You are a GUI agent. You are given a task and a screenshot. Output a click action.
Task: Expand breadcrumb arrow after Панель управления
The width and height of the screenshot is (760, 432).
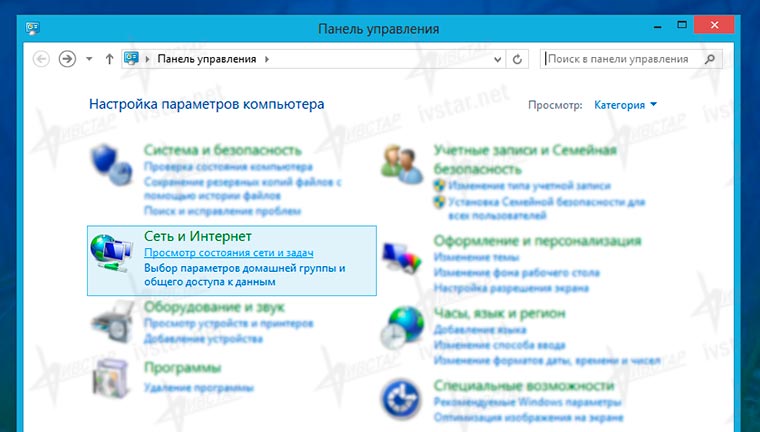(x=267, y=59)
